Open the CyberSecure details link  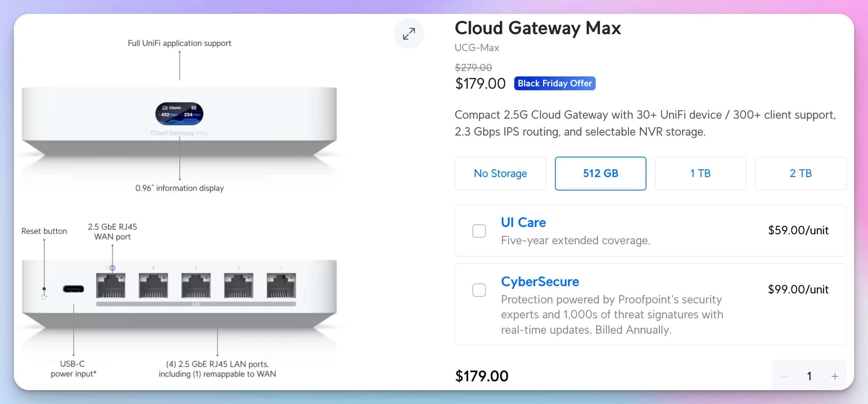coord(540,281)
